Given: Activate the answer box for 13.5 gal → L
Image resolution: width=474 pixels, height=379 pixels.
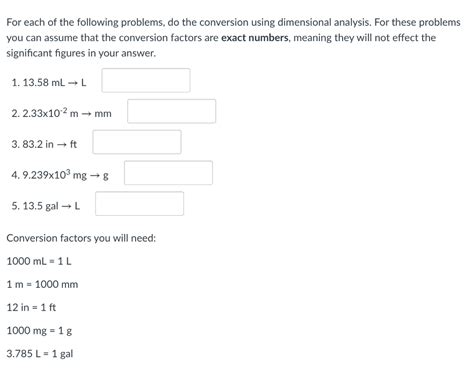Looking at the screenshot, I should coord(139,203).
